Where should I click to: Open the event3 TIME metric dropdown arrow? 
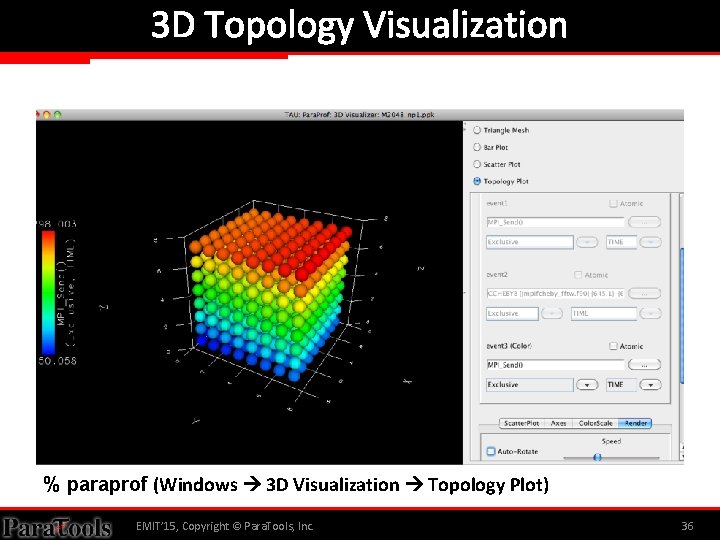[650, 385]
